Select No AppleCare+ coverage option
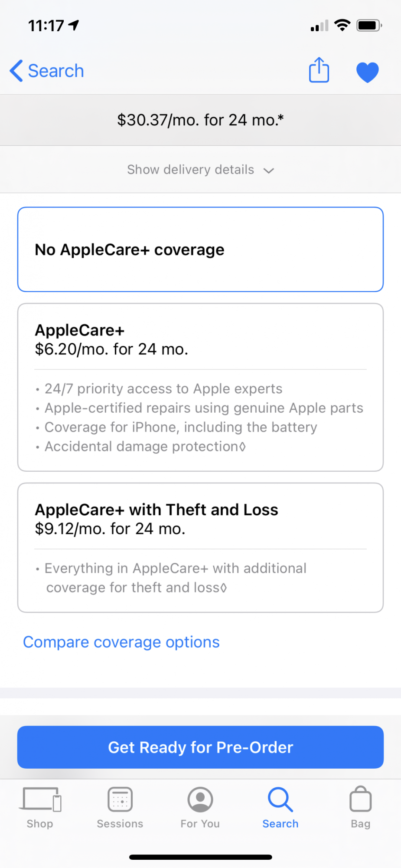The width and height of the screenshot is (401, 868). point(200,250)
